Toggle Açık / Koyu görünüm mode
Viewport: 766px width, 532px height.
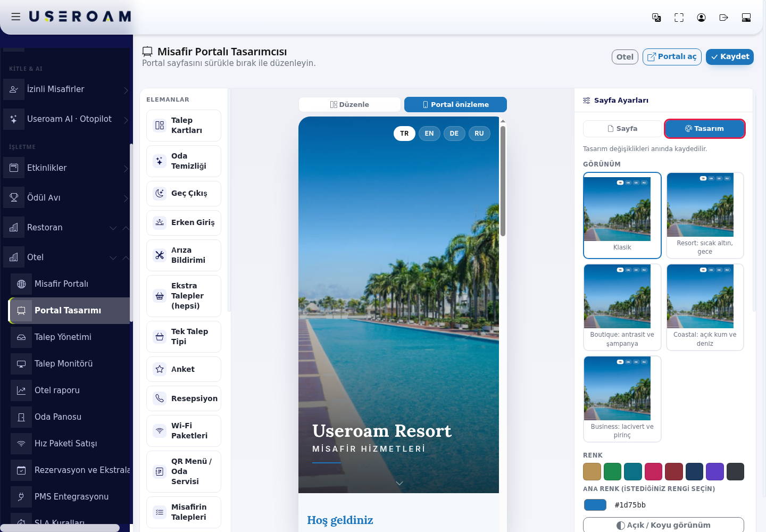click(x=663, y=525)
